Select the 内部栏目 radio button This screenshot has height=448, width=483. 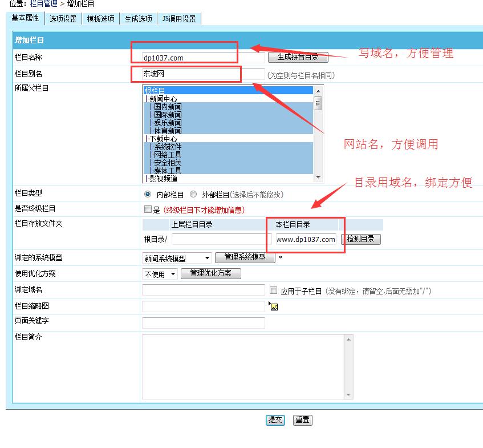(148, 194)
